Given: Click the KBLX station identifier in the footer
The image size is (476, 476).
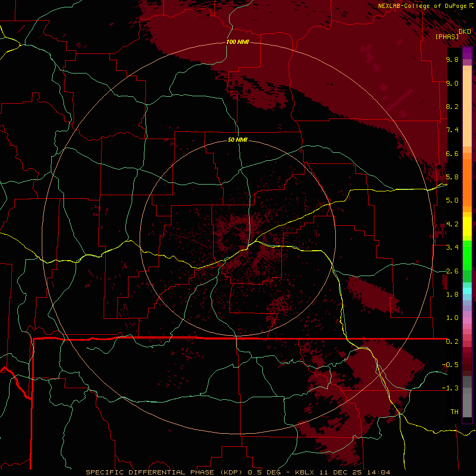Looking at the screenshot, I should coord(305,472).
